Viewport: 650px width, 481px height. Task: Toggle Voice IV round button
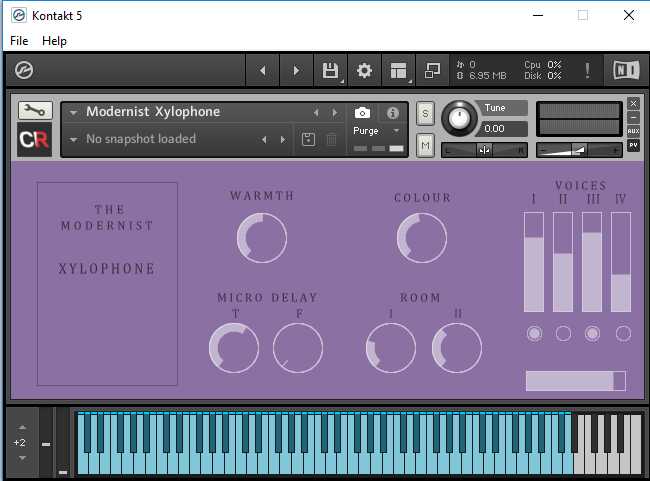pos(623,333)
